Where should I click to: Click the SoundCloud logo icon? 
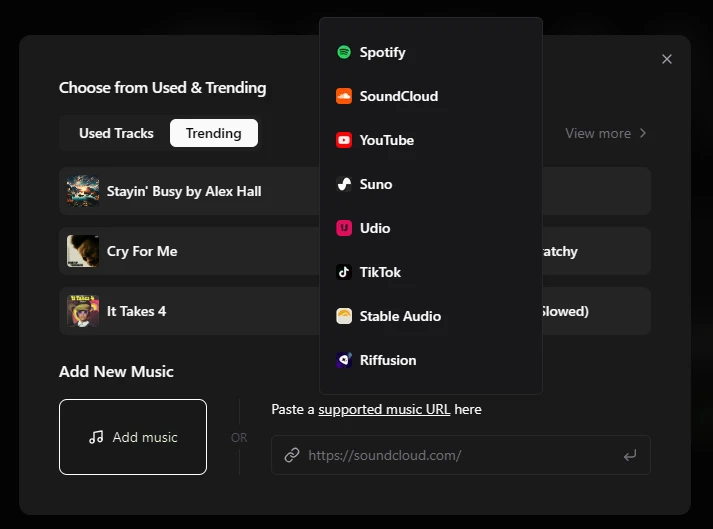[344, 96]
